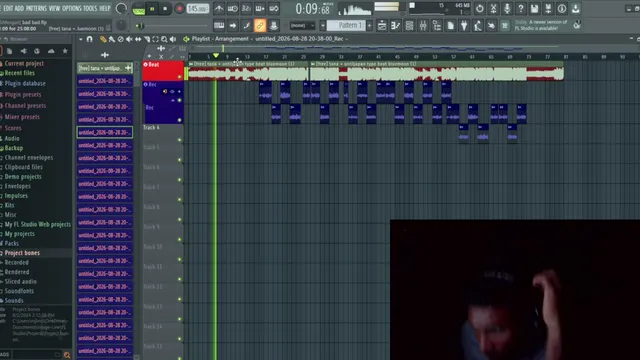640x360 pixels.
Task: Click the step editing arrow icon
Action: tap(233, 26)
